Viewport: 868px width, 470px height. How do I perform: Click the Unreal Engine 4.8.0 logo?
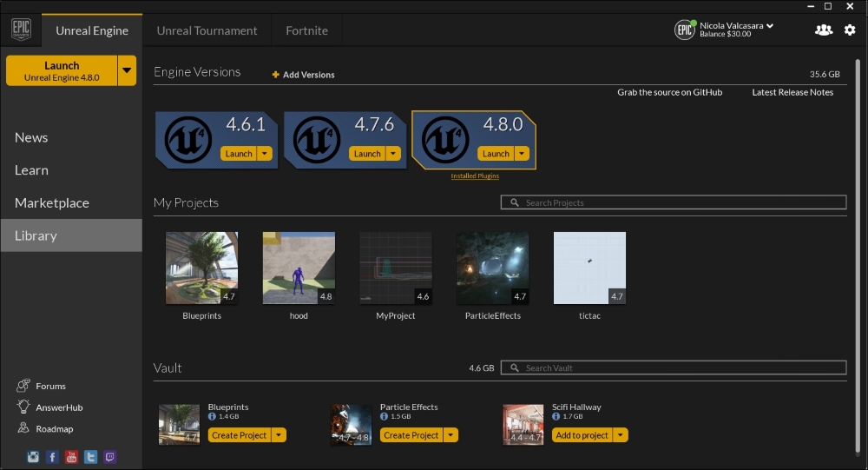click(x=445, y=140)
